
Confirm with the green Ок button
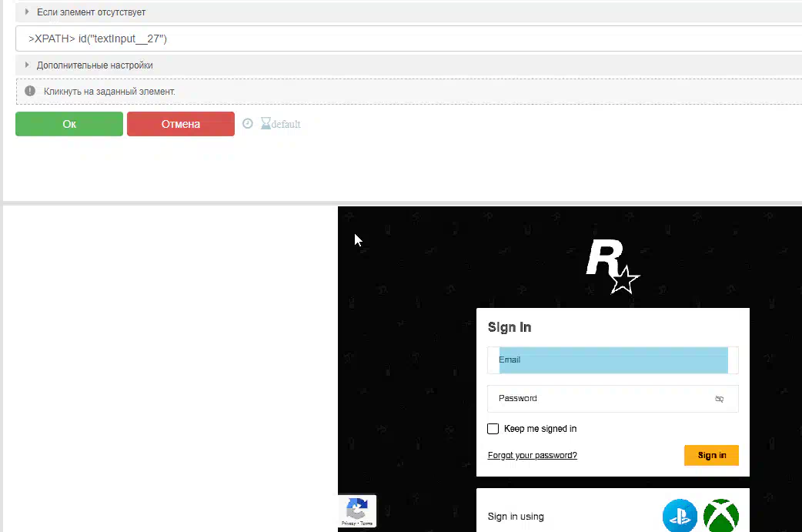[69, 124]
